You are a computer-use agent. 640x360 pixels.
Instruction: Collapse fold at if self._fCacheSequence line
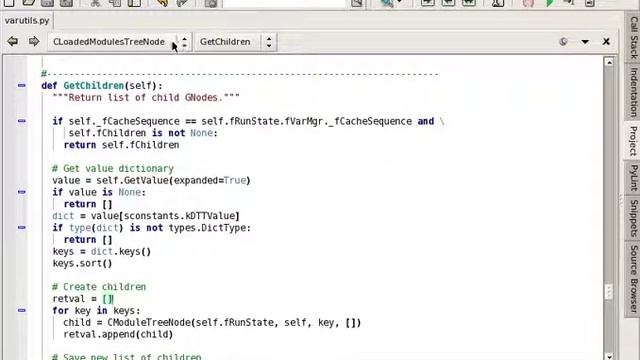point(22,121)
